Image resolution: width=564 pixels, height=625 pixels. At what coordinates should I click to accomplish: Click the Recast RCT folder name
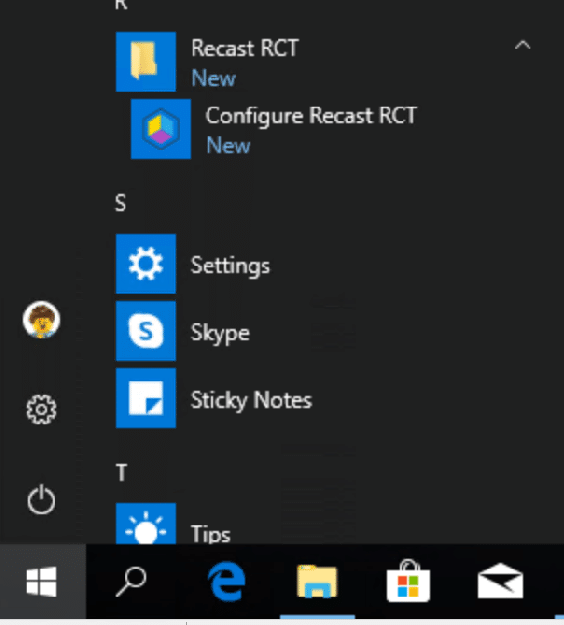pyautogui.click(x=245, y=49)
